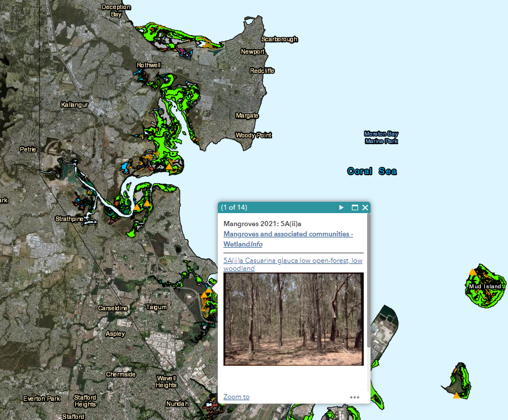Select the orange triangle marker on Mud Island
508x420 pixels.
pyautogui.click(x=472, y=272)
